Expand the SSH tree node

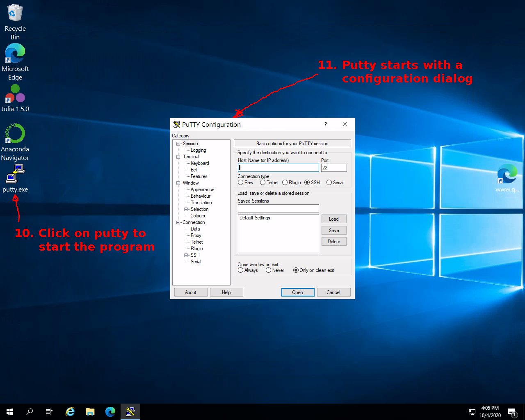point(186,255)
